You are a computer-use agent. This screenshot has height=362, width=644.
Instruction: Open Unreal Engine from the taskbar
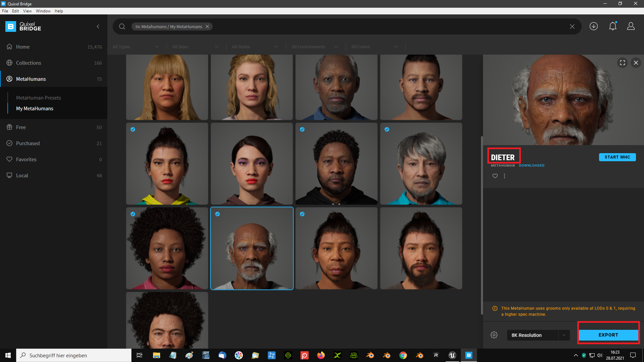pyautogui.click(x=452, y=355)
